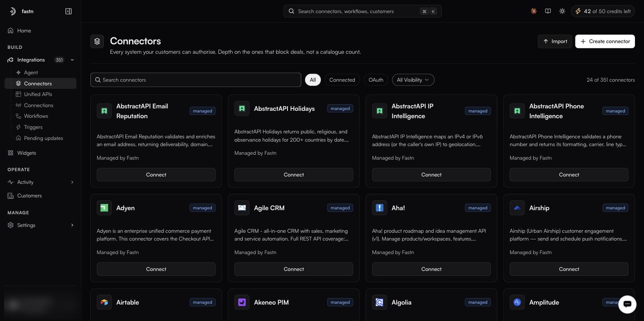644x321 pixels.
Task: Click the Aha! connector logo
Action: click(x=379, y=208)
